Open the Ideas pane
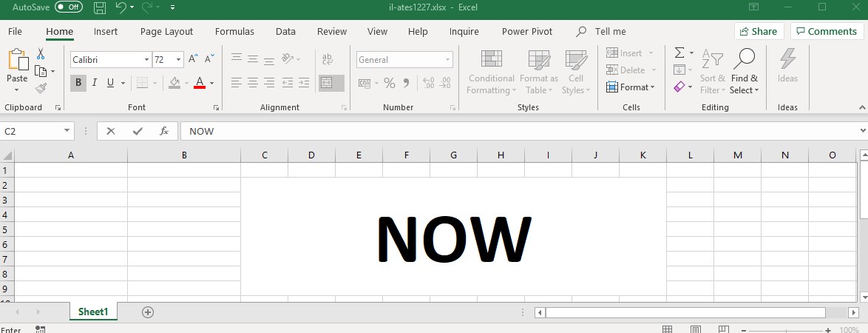This screenshot has width=868, height=333. (787, 65)
